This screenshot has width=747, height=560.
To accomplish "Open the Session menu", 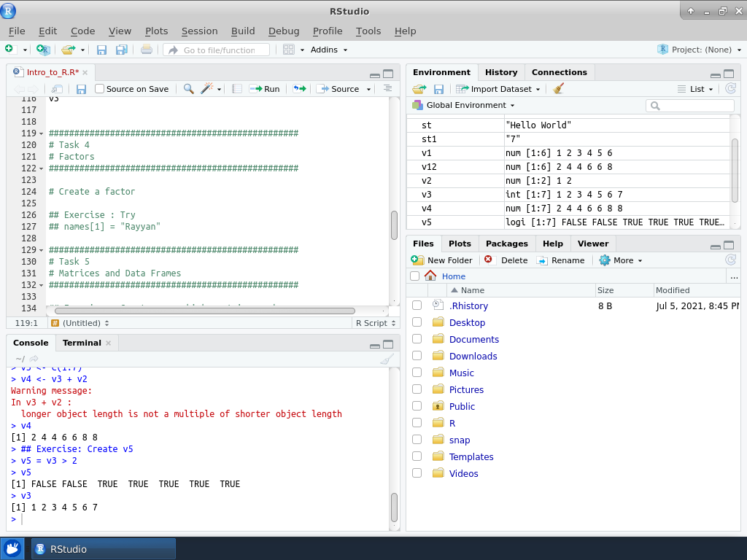I will pos(199,31).
